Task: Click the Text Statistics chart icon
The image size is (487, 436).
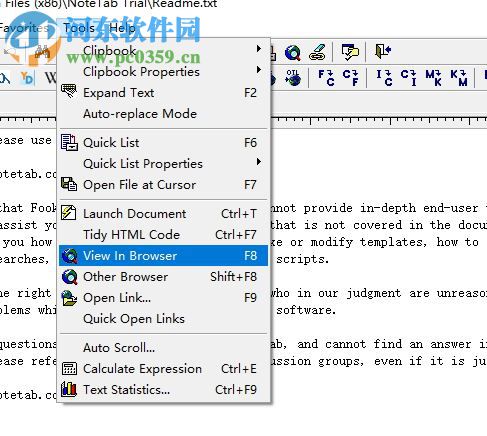Action: (x=69, y=389)
